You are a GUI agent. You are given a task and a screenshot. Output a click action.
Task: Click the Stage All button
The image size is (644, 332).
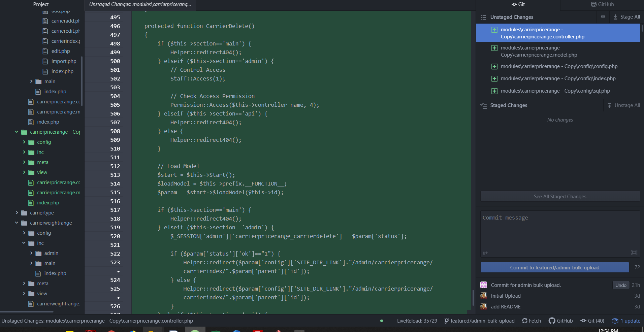626,17
